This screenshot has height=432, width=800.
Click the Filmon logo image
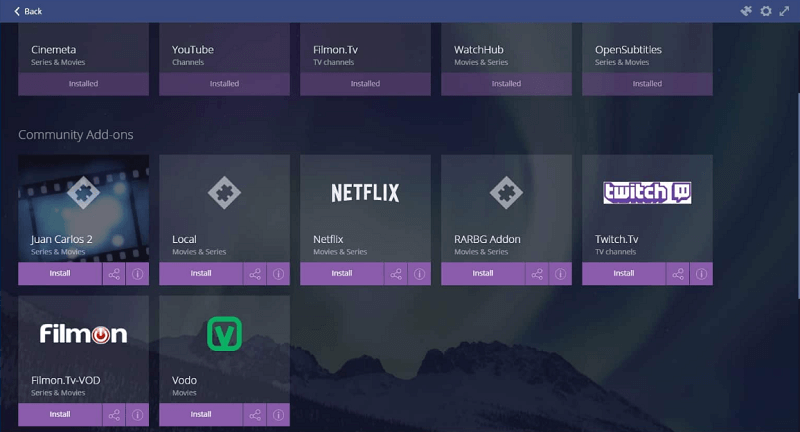point(84,334)
